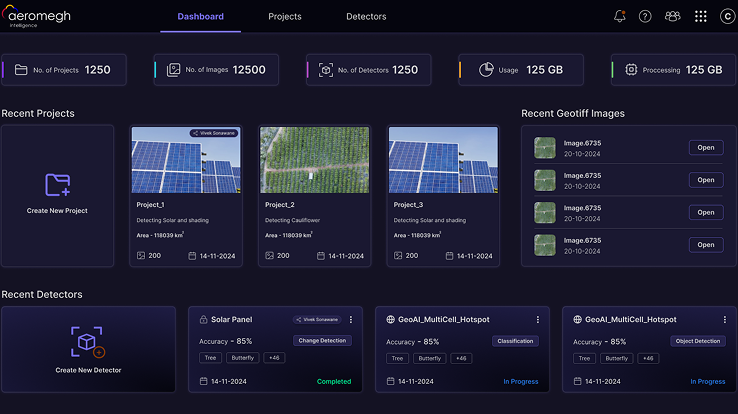Screen dimensions: 738x414
Task: Click the last geotiff image thumbnail
Action: coord(545,245)
